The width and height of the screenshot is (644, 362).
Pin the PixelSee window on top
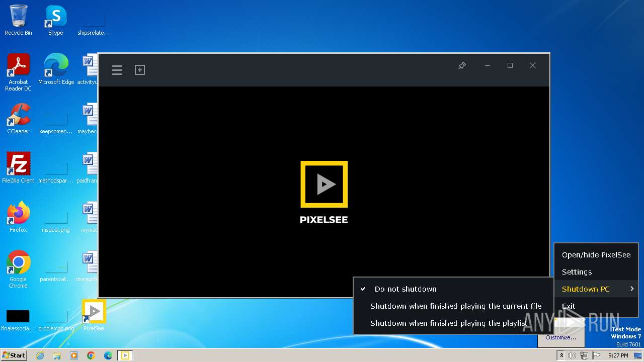[462, 65]
